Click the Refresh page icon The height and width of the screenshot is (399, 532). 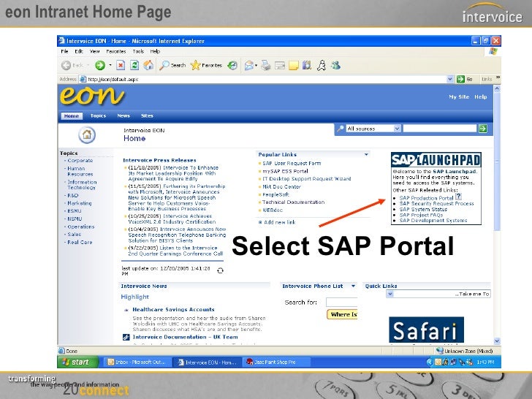(x=134, y=65)
